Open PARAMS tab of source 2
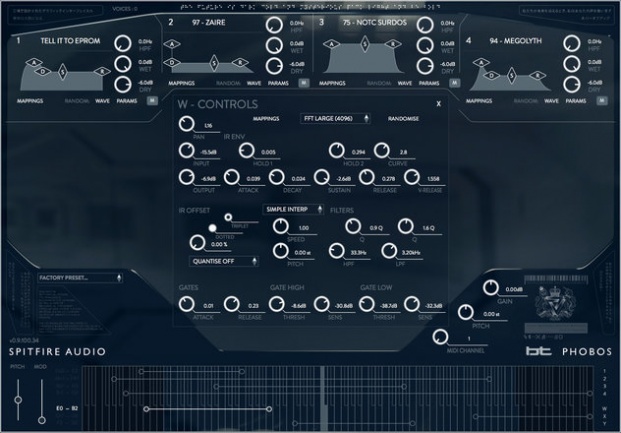The width and height of the screenshot is (621, 433). tap(278, 83)
